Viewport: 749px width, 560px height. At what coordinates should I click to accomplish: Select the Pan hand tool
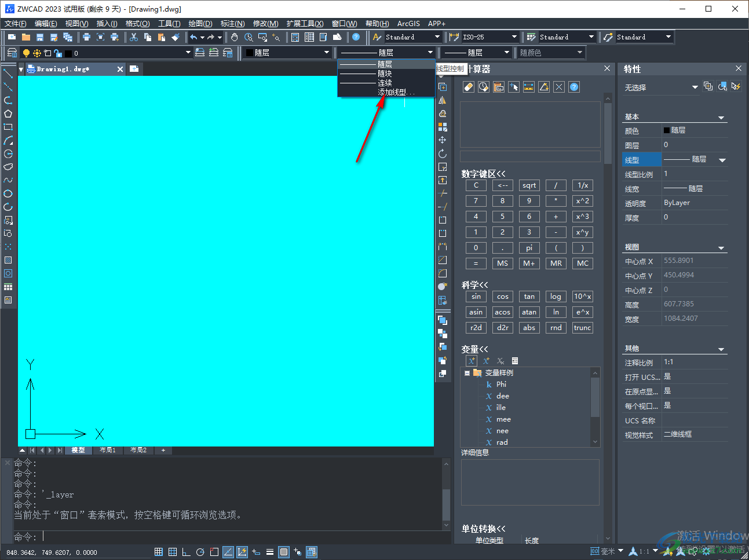pyautogui.click(x=234, y=37)
